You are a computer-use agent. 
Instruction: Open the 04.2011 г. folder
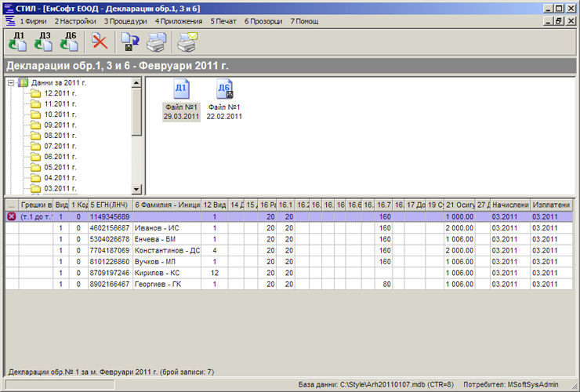(60, 178)
